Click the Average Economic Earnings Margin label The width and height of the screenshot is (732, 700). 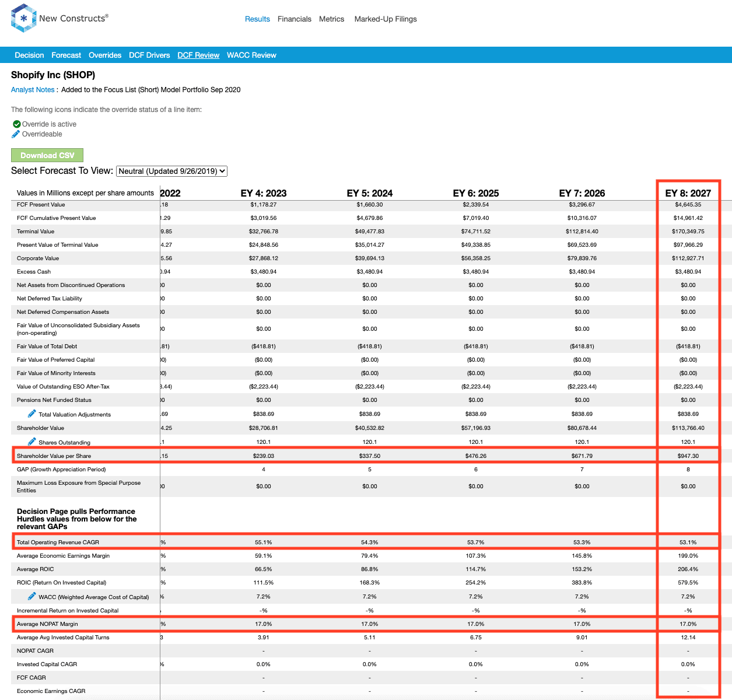tap(64, 556)
